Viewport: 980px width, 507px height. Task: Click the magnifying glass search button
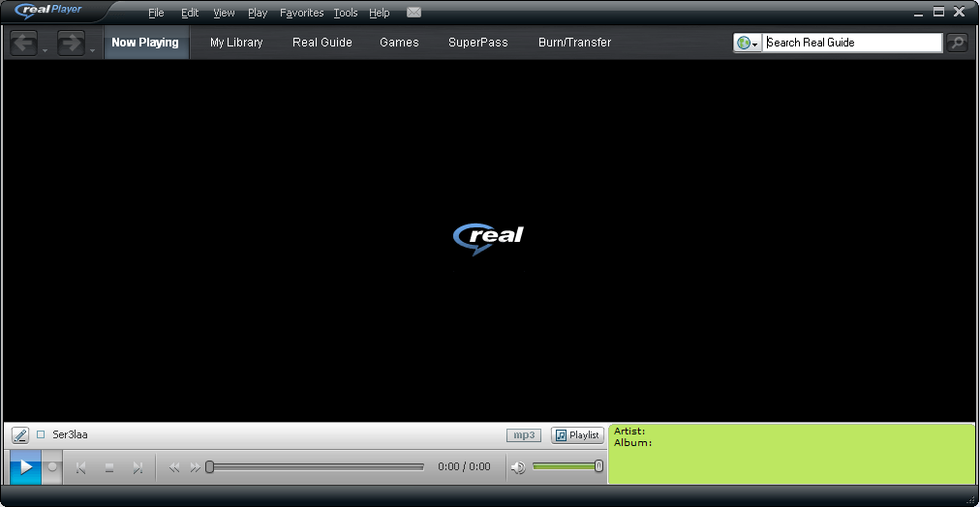click(x=957, y=43)
